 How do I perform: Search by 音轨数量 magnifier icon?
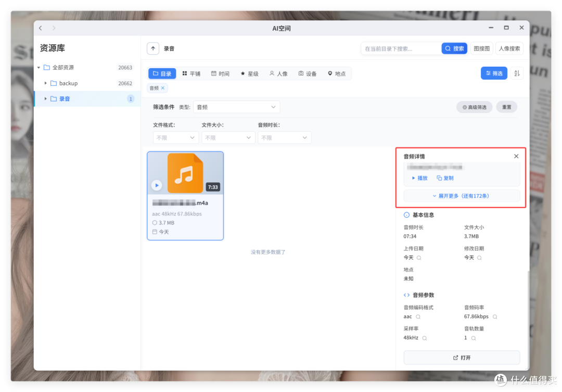pos(474,338)
